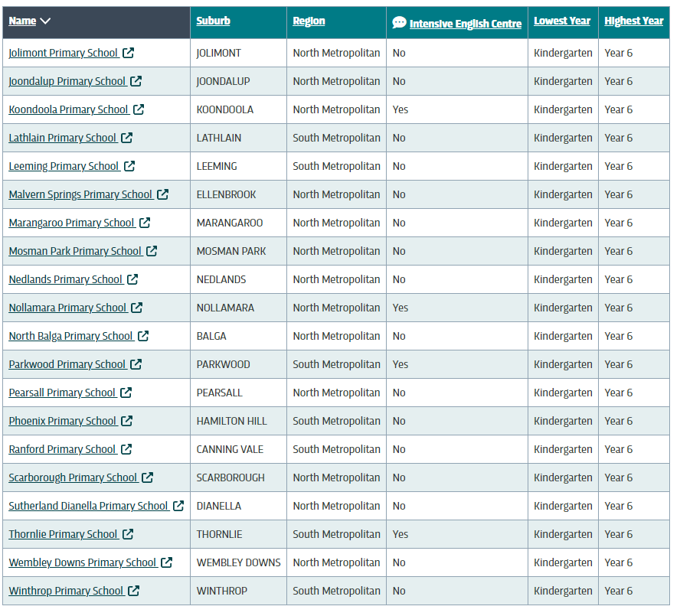Viewport: 680px width, 616px height.
Task: Click 'Yes' in the Parkwood row
Action: pos(400,364)
